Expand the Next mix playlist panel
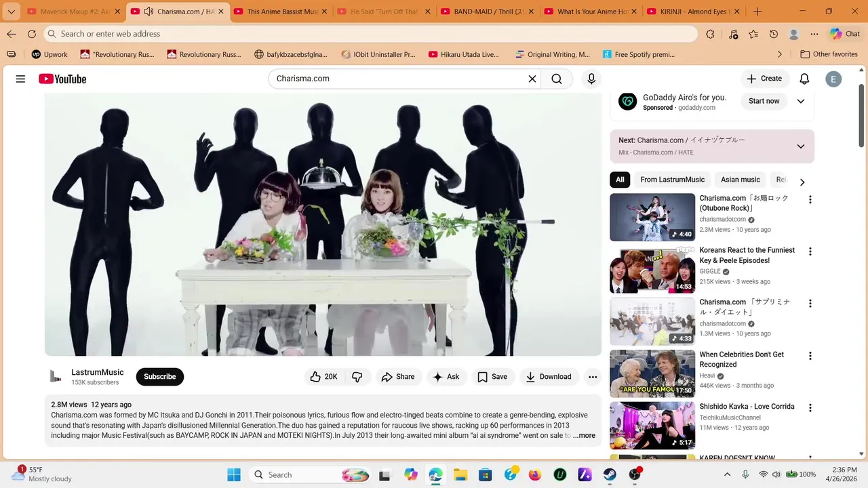Viewport: 868px width, 488px height. point(801,146)
